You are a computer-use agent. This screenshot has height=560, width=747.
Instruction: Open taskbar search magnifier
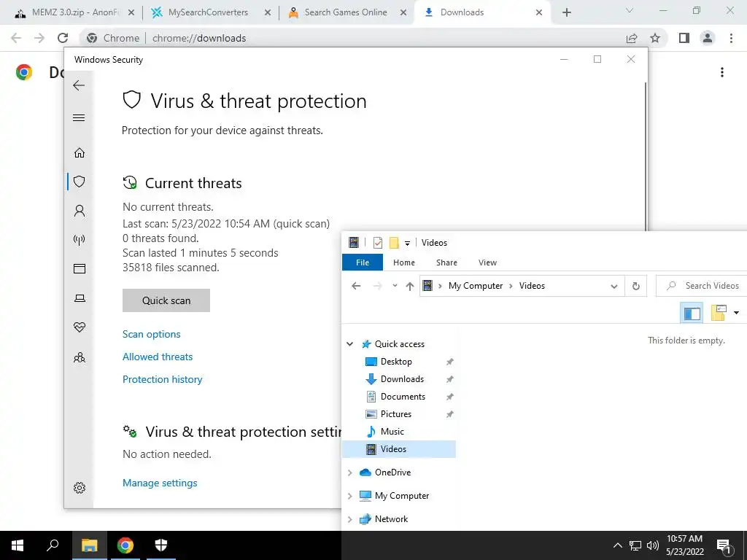53,545
